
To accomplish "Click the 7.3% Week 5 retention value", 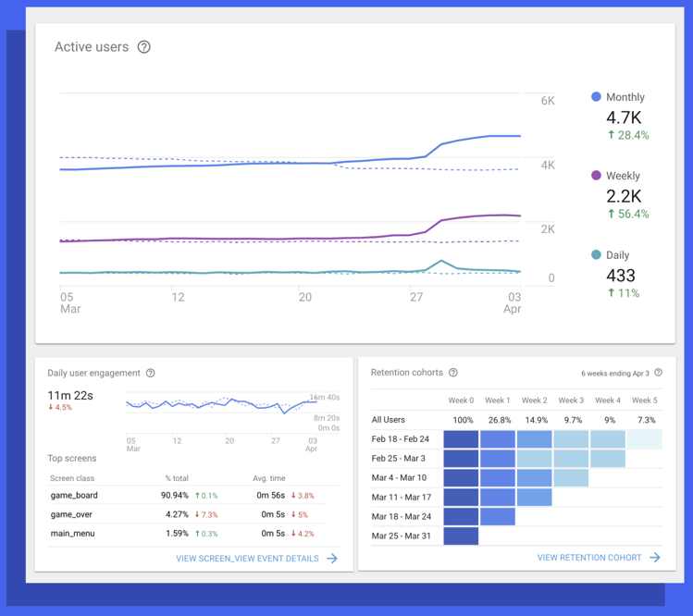I will [646, 420].
